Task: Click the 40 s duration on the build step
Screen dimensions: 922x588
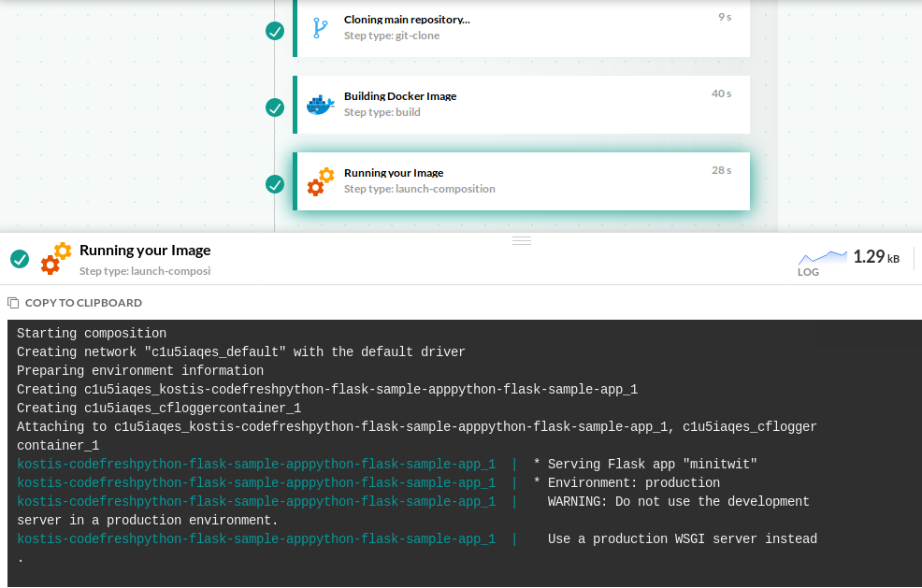Action: [x=721, y=93]
